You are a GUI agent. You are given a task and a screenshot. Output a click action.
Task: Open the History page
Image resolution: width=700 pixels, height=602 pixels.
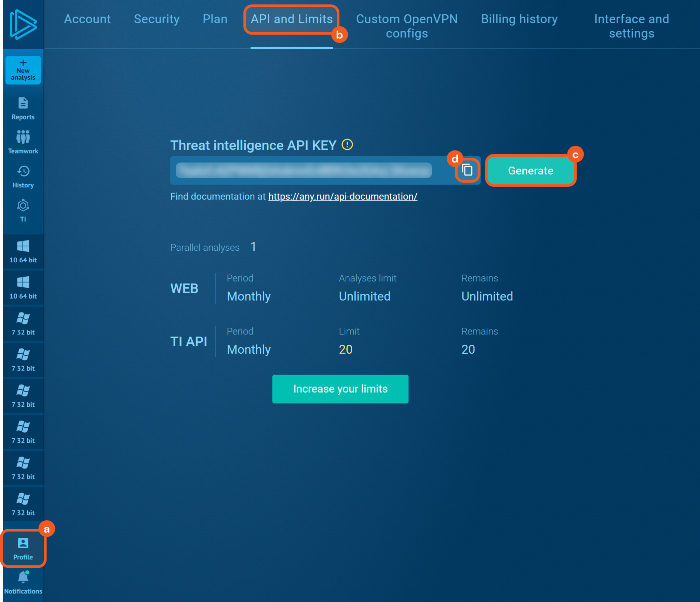tap(23, 176)
